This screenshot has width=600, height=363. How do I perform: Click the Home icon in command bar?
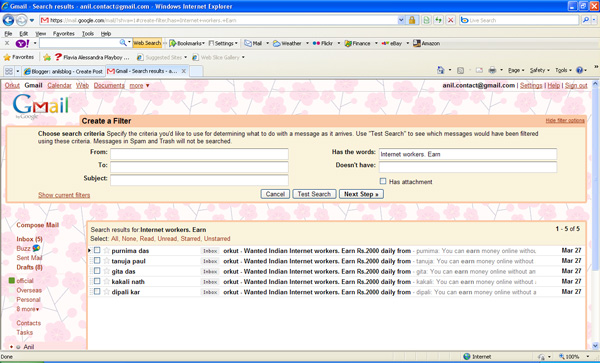point(441,70)
